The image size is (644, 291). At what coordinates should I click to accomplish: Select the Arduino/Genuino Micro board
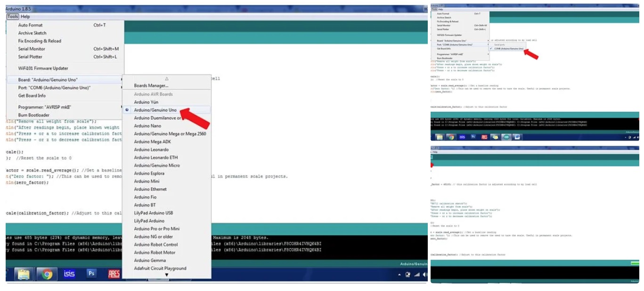point(167,166)
